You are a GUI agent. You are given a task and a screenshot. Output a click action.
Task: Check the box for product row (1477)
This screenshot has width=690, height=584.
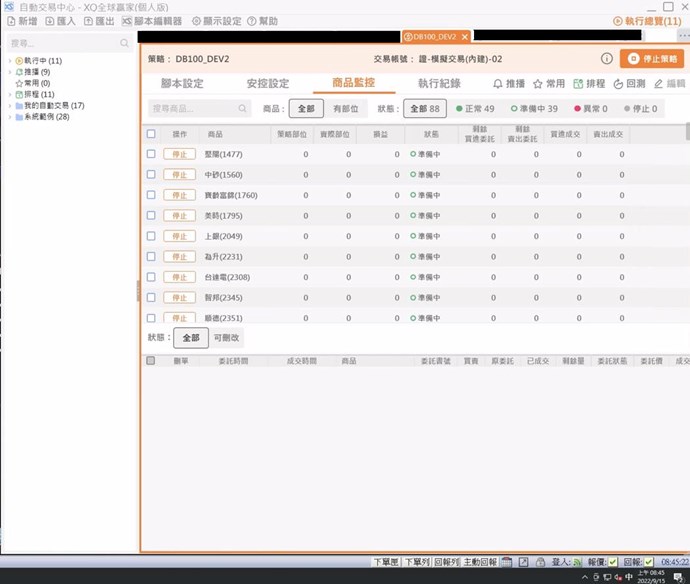[151, 154]
